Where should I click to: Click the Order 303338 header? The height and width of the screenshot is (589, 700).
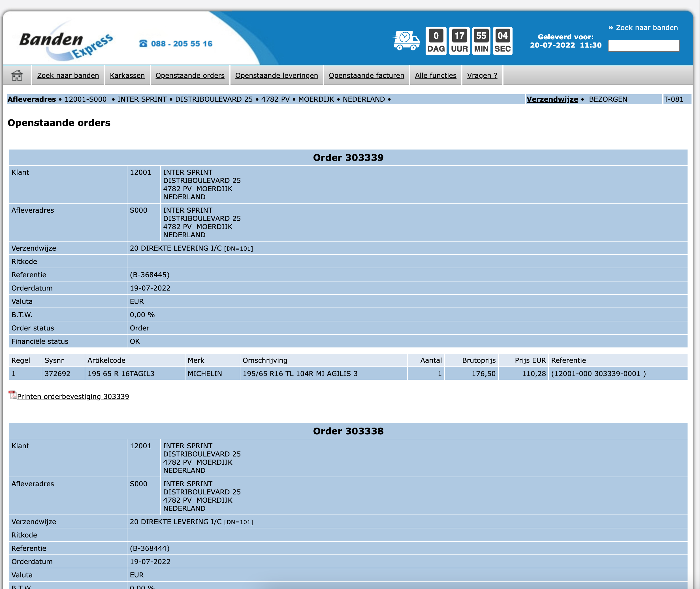(348, 431)
